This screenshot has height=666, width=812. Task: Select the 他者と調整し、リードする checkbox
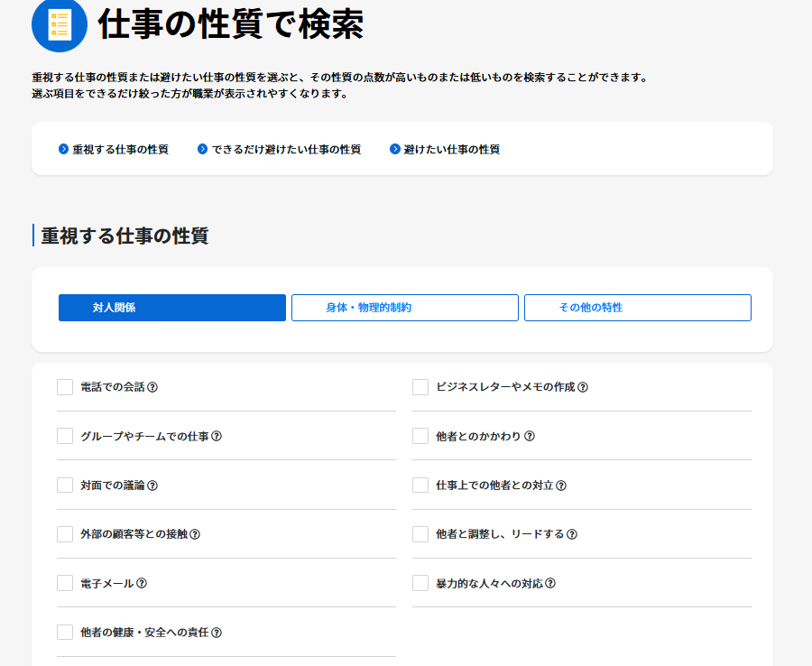(x=420, y=534)
